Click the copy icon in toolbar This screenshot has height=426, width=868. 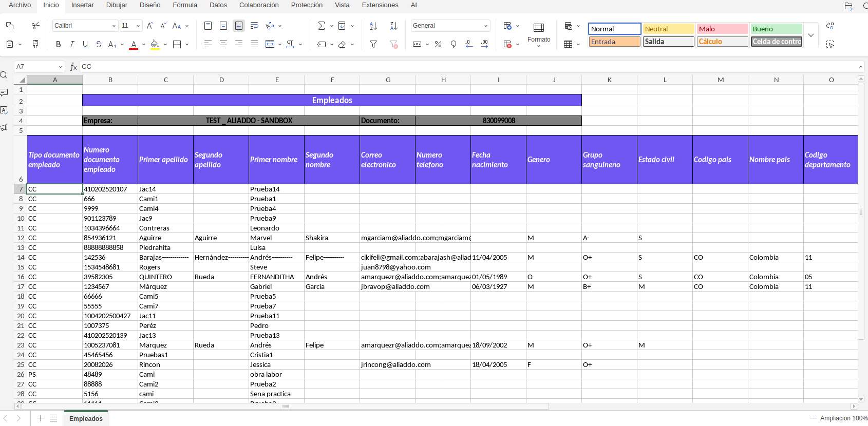point(10,26)
